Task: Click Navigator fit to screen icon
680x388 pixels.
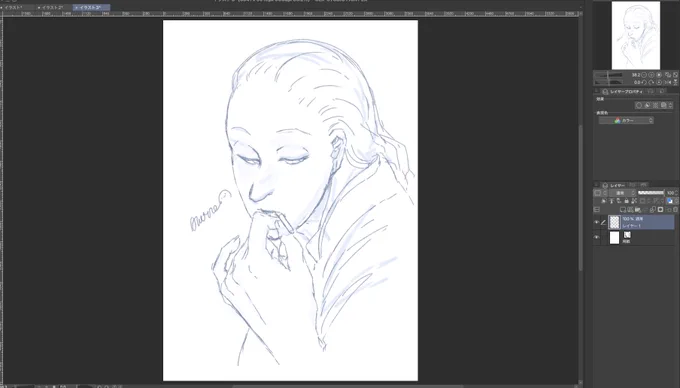Action: pos(675,75)
